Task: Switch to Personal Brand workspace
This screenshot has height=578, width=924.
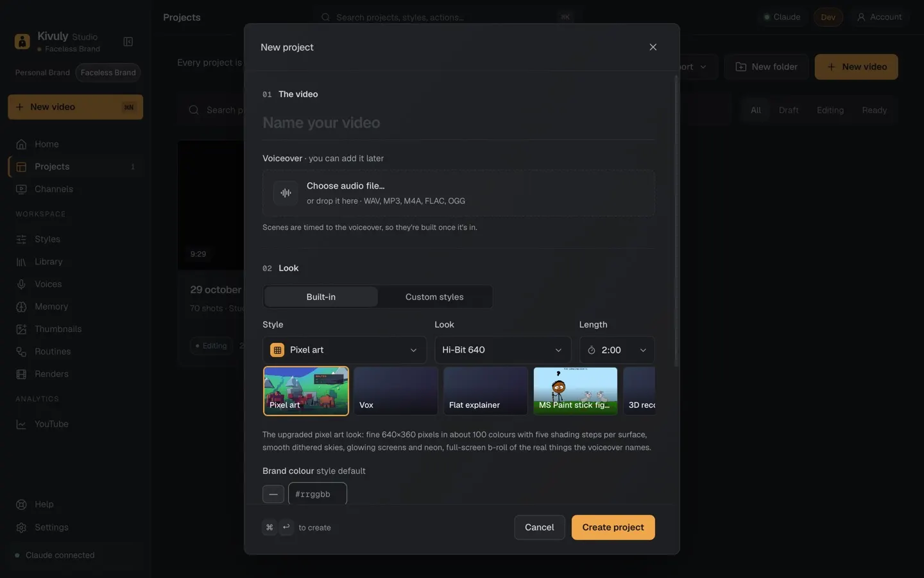Action: click(x=42, y=73)
